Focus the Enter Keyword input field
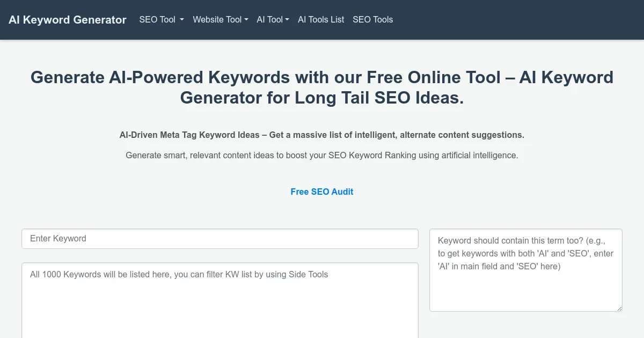644x338 pixels. coord(220,238)
